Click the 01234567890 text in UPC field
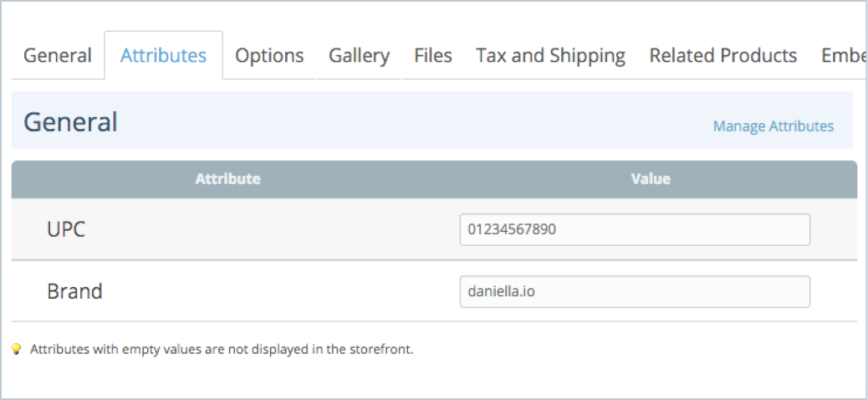The image size is (868, 400). (512, 228)
